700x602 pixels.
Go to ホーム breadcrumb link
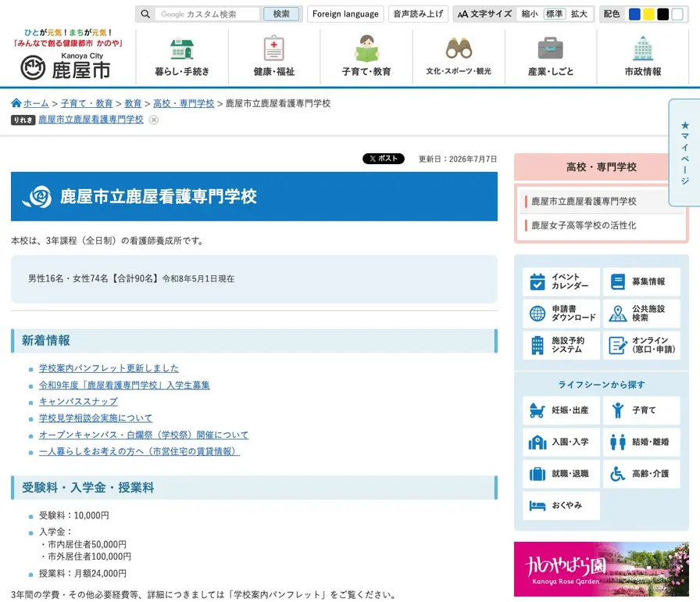(36, 103)
